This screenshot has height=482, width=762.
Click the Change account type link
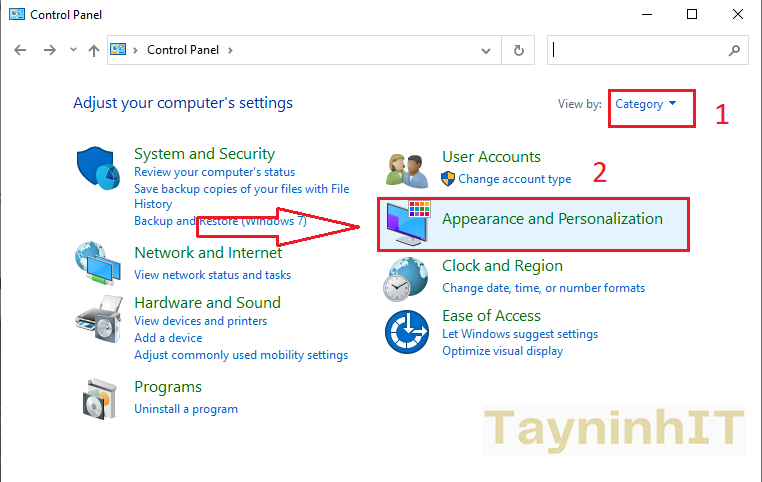coord(514,179)
